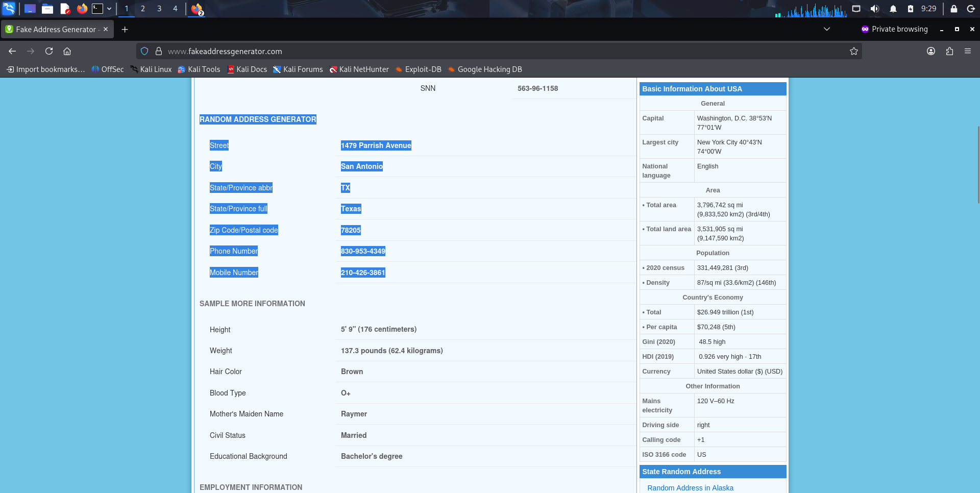This screenshot has width=980, height=493.
Task: Click the power manager battery icon
Action: point(911,9)
